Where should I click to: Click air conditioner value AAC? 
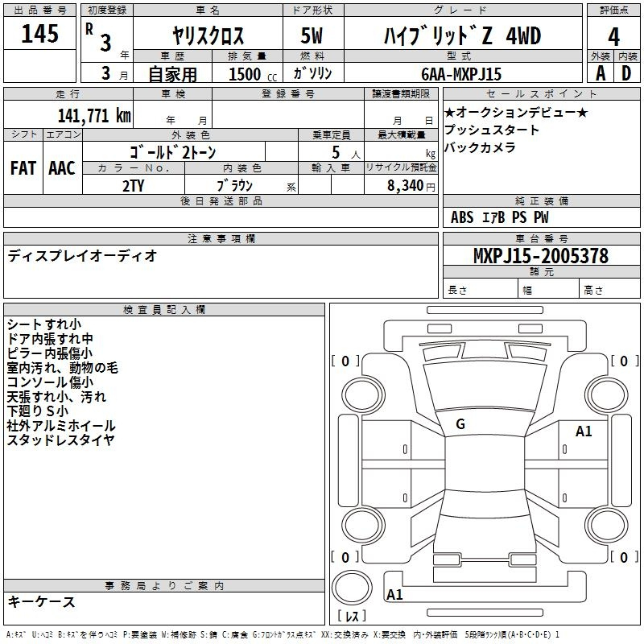62,168
